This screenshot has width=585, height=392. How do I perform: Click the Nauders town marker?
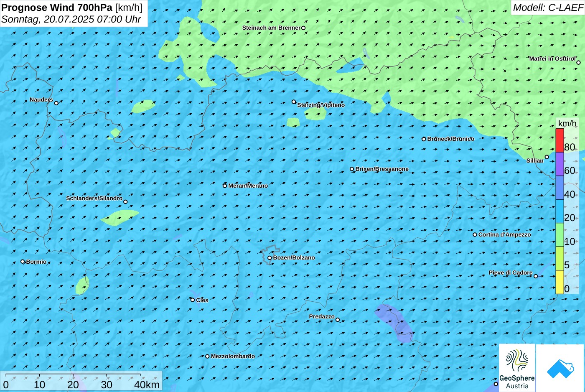point(56,103)
